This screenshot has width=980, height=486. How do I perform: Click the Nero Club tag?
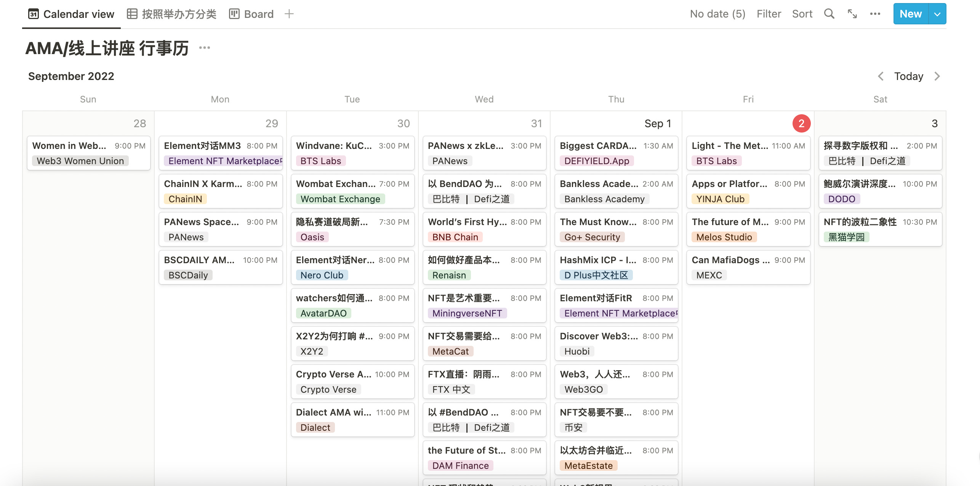coord(322,275)
